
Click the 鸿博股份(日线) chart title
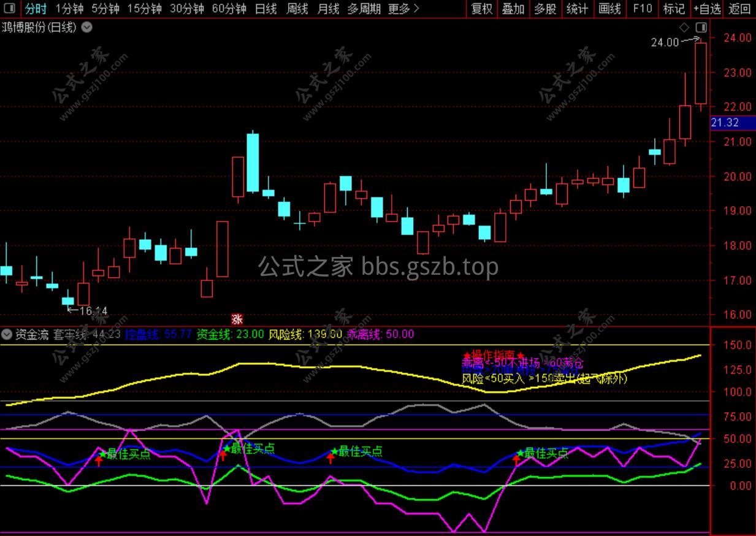pyautogui.click(x=39, y=28)
